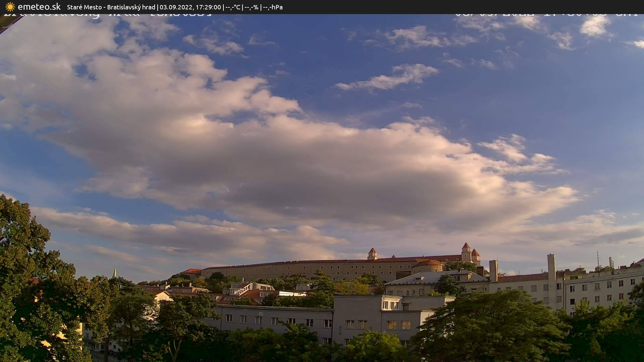Click the 03.09.2022 date in header
The image size is (644, 362).
pos(176,7)
